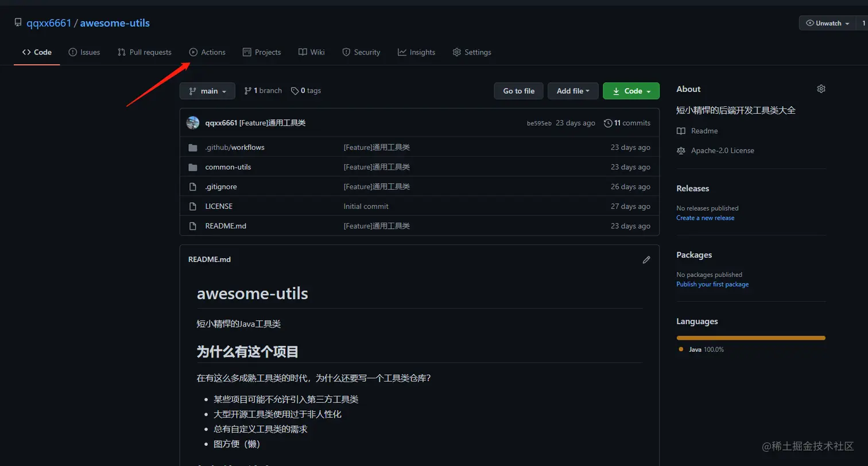
Task: Open the Apache-2.0 License link
Action: [x=723, y=150]
